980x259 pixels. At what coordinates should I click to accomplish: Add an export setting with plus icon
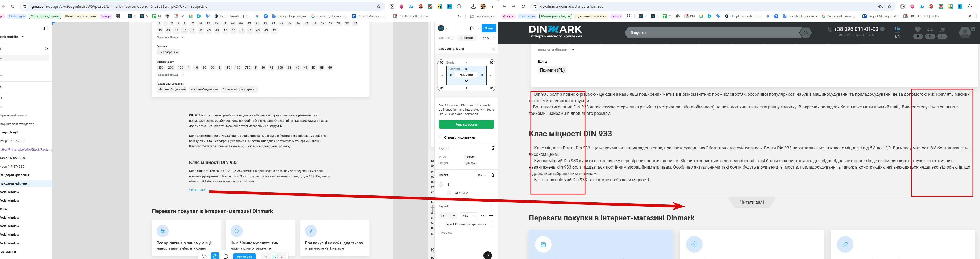click(x=491, y=206)
